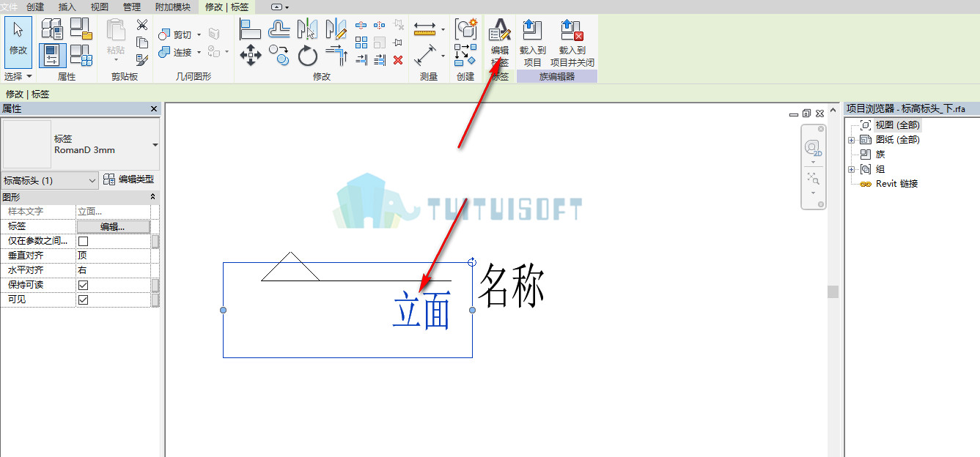Click the 水平对齐 value 右
Image resolution: width=980 pixels, height=457 pixels.
click(113, 270)
